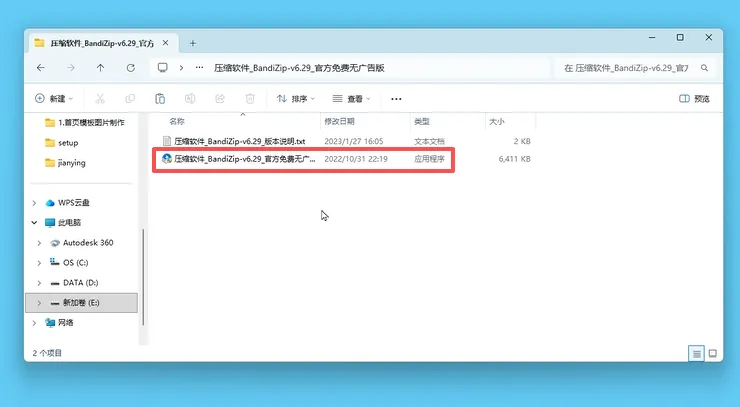The image size is (740, 407).
Task: Open the jianying folder in sidebar
Action: (x=65, y=163)
